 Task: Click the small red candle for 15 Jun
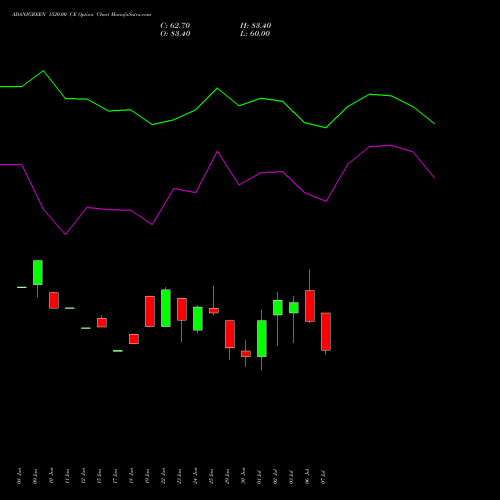tap(102, 322)
